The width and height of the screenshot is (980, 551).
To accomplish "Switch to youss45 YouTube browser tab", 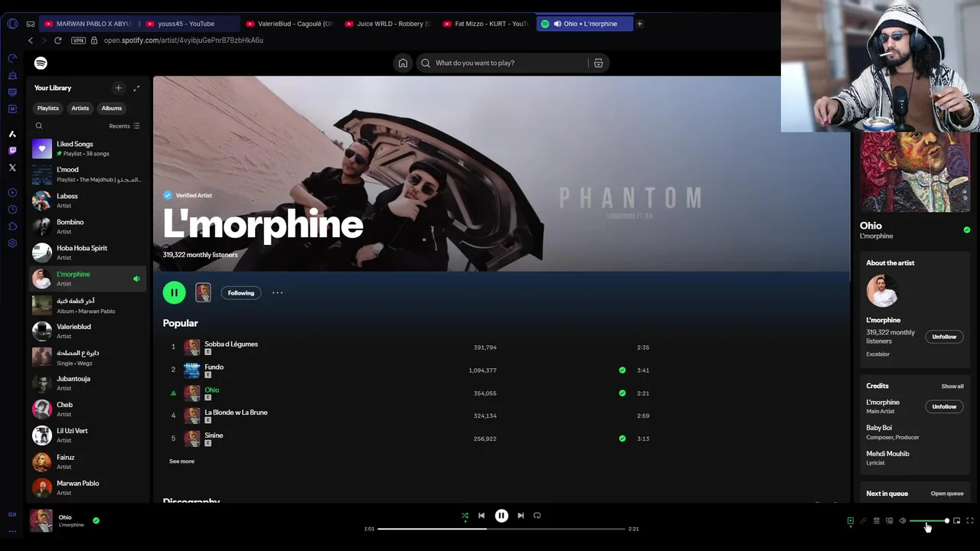I will tap(190, 24).
